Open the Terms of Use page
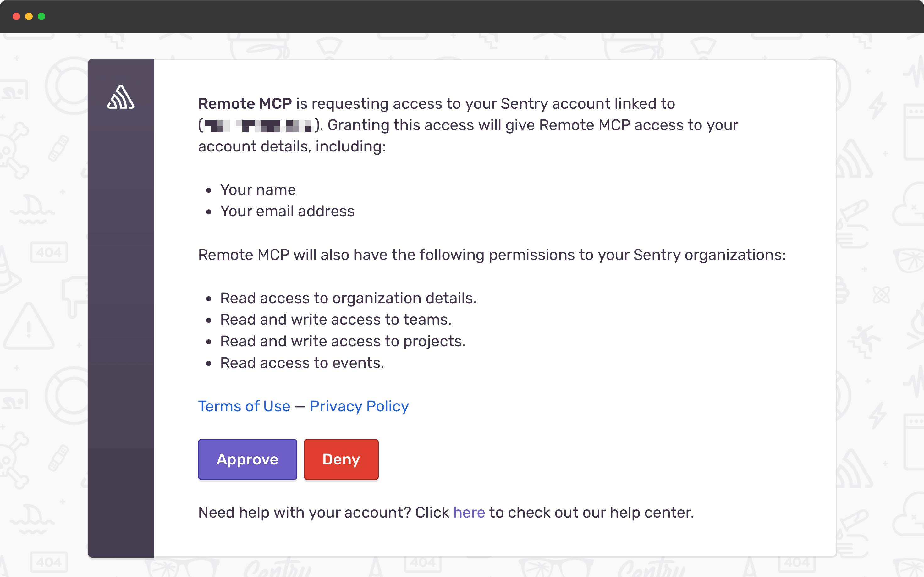 point(244,406)
